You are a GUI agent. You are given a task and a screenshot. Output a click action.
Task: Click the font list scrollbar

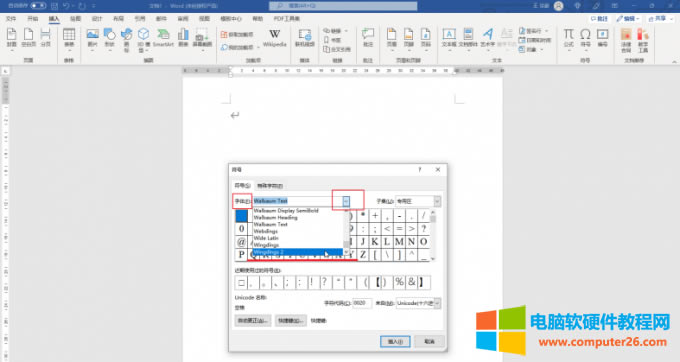(x=346, y=232)
